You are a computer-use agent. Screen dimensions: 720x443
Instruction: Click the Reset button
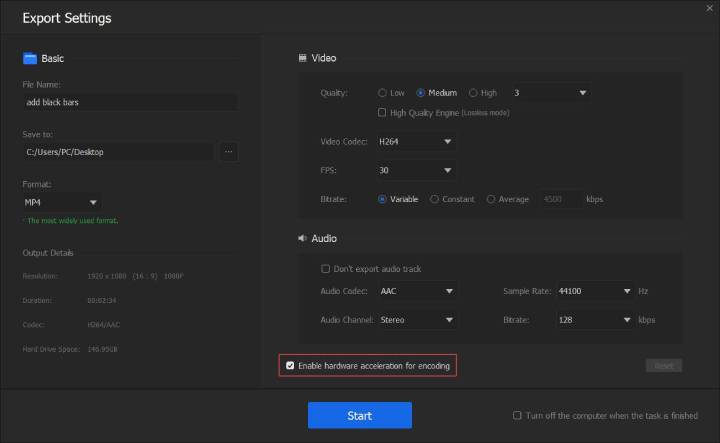pos(663,366)
